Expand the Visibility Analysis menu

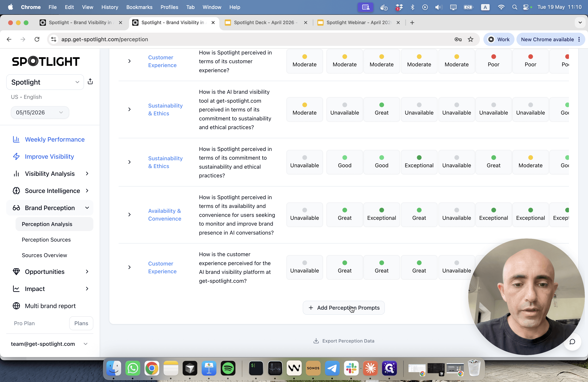[50, 173]
